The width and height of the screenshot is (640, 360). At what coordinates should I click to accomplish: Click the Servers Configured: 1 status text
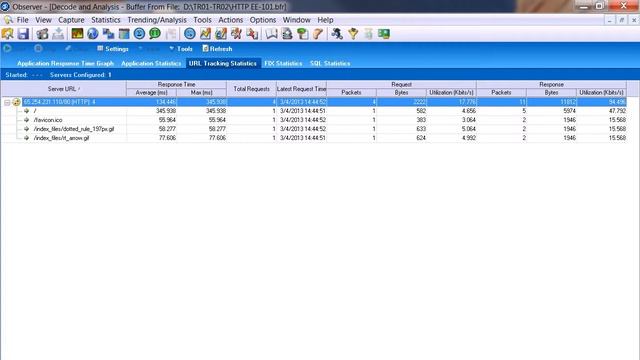pos(81,75)
